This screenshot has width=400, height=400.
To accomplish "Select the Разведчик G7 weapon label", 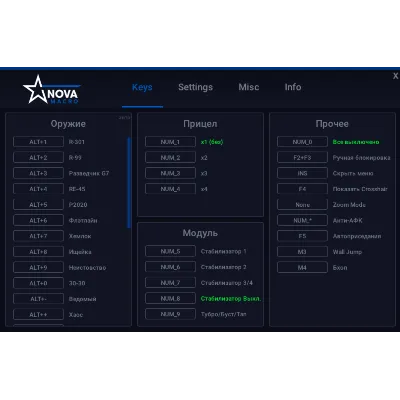I will [x=89, y=173].
